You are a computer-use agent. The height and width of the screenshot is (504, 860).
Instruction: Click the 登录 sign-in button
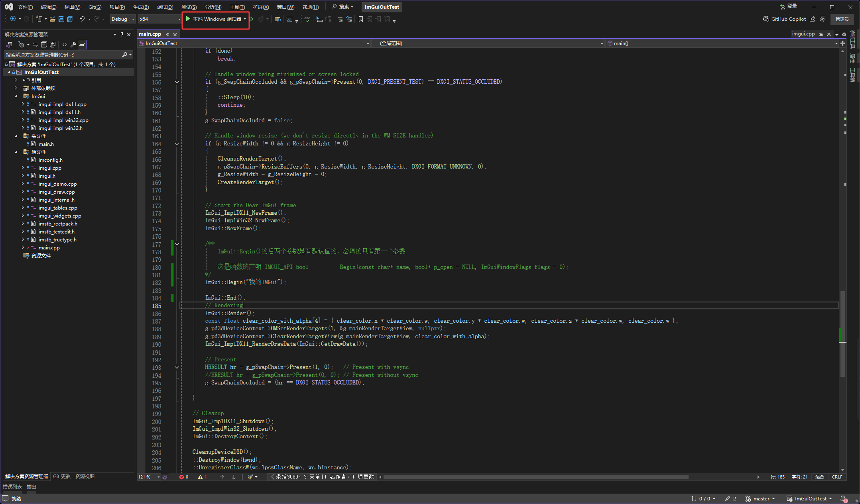789,6
